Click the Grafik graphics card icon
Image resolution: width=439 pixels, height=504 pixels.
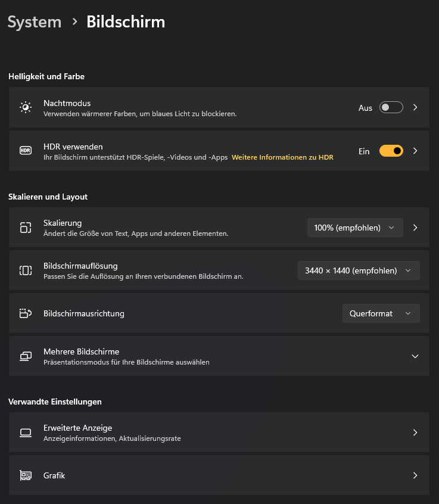coord(25,475)
